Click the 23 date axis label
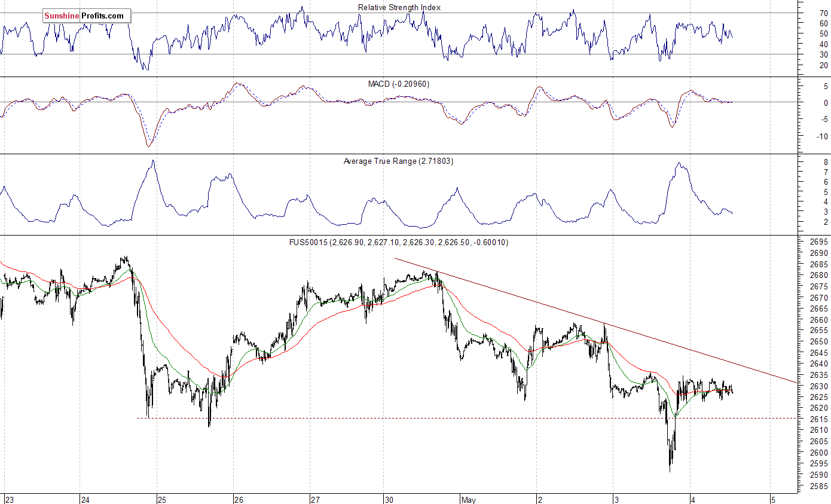The height and width of the screenshot is (504, 831). [9, 499]
